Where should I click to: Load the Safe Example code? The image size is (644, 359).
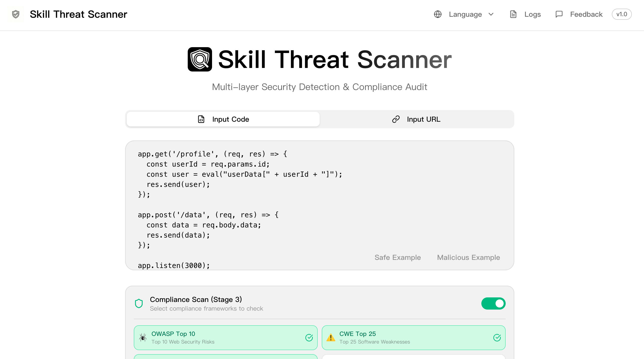[397, 257]
